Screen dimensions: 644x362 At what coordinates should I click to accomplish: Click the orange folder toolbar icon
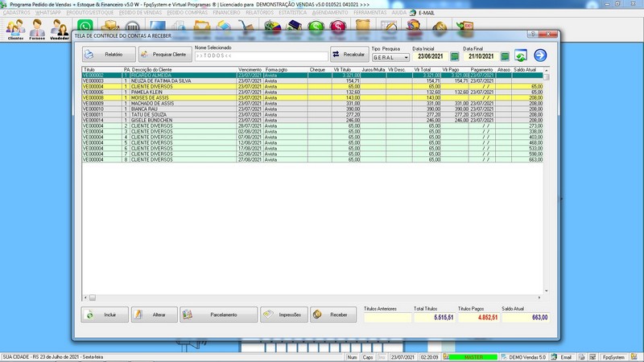click(202, 26)
